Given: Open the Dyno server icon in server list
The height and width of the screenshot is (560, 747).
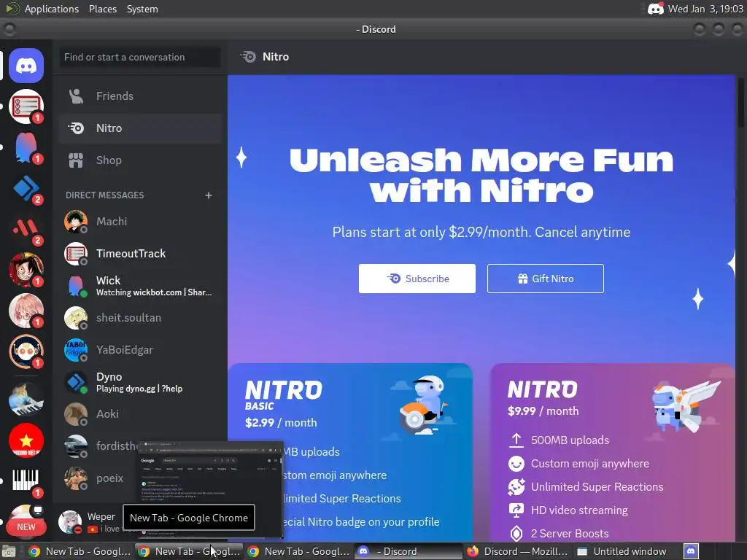Looking at the screenshot, I should (x=26, y=188).
